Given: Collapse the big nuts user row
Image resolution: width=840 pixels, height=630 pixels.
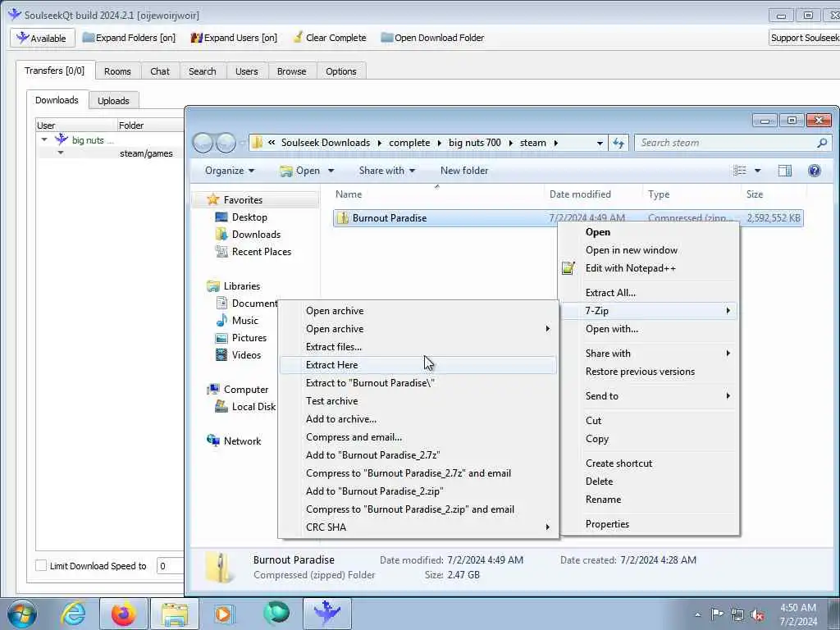Looking at the screenshot, I should tap(44, 139).
